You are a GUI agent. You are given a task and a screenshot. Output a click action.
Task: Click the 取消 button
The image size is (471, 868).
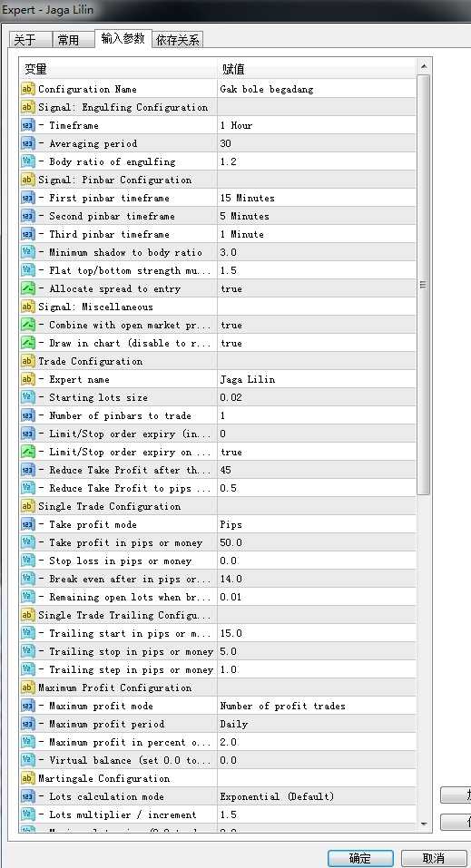[434, 858]
